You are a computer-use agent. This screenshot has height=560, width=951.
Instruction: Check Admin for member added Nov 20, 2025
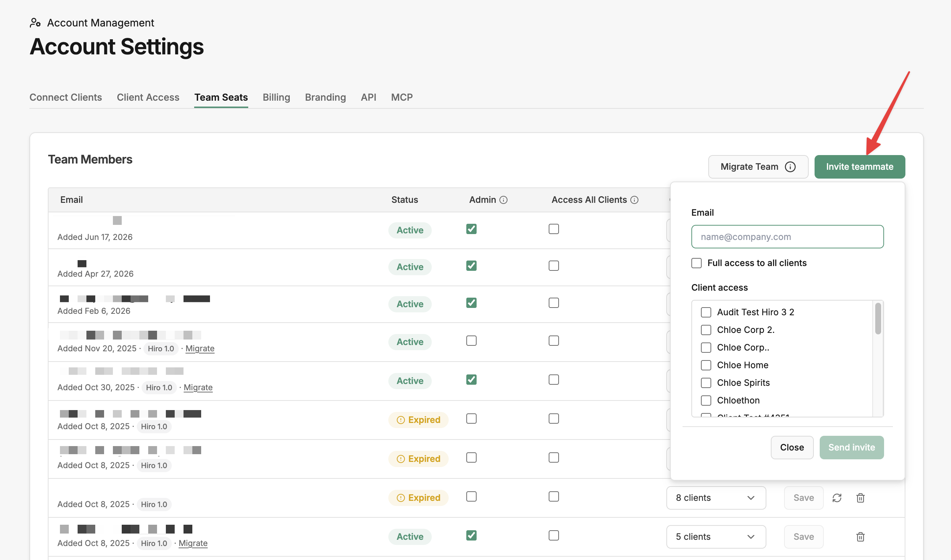coord(471,341)
